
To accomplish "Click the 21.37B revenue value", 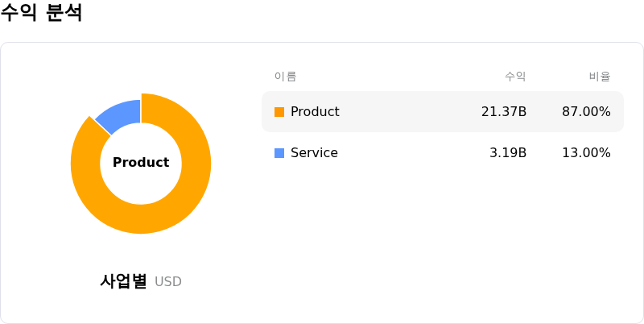I will click(504, 112).
